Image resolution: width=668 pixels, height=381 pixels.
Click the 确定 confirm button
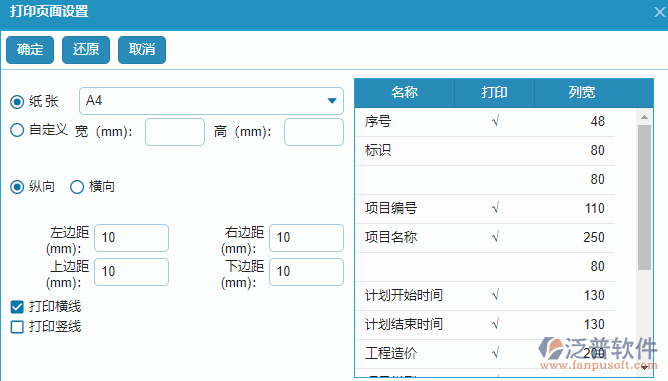30,50
